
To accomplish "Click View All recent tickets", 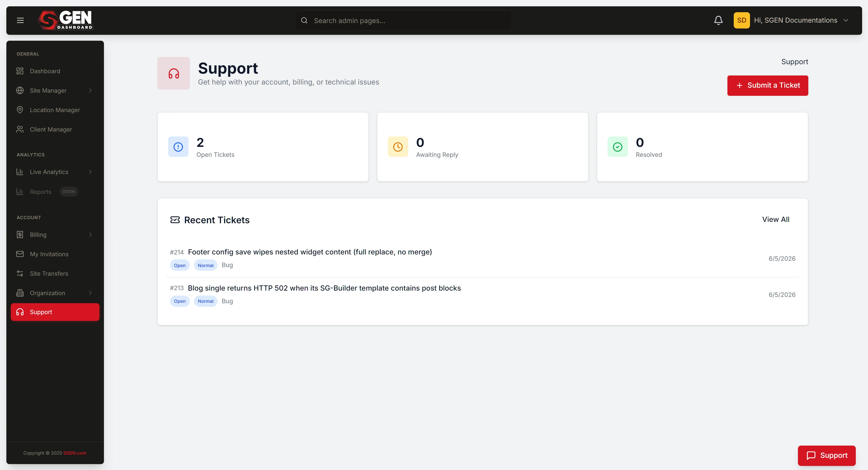I will (x=776, y=220).
